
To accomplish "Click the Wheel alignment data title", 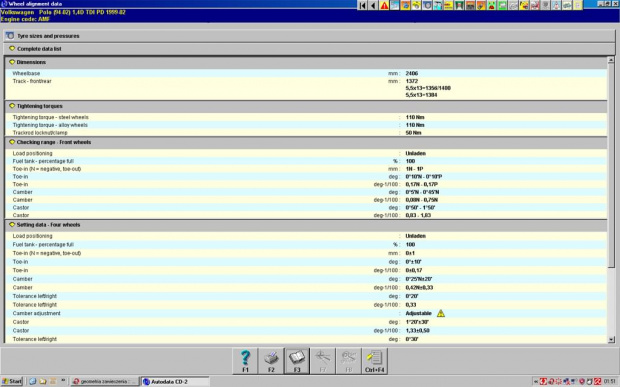I will (35, 4).
